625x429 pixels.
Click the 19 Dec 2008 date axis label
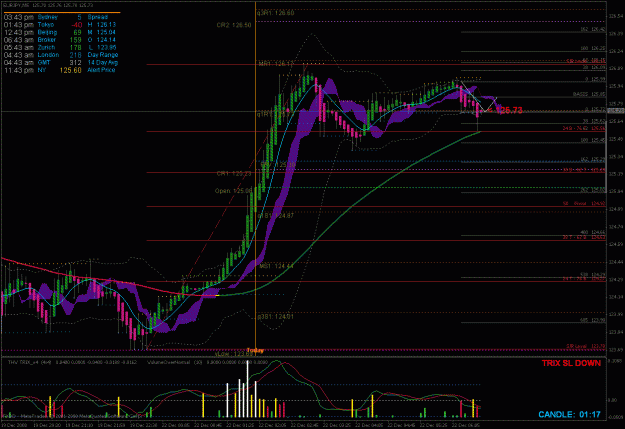(14, 425)
